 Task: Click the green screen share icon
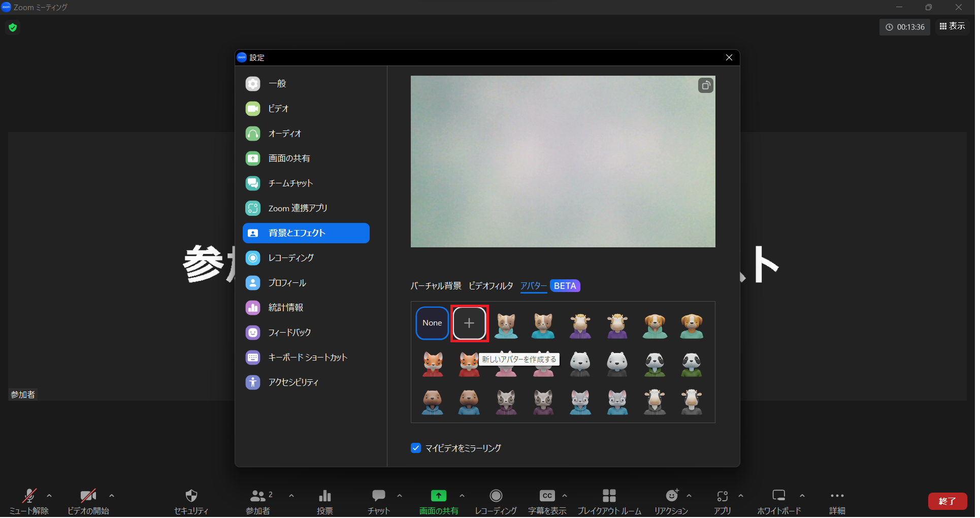click(438, 496)
